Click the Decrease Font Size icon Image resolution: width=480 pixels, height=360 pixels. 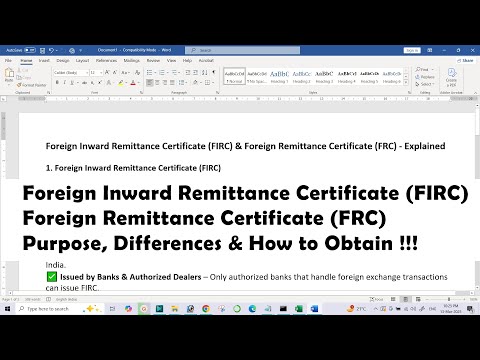[x=114, y=72]
